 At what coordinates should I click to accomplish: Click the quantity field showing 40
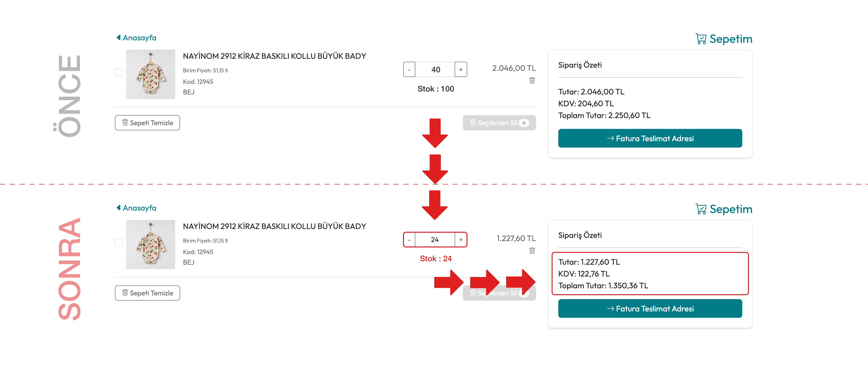coord(435,69)
